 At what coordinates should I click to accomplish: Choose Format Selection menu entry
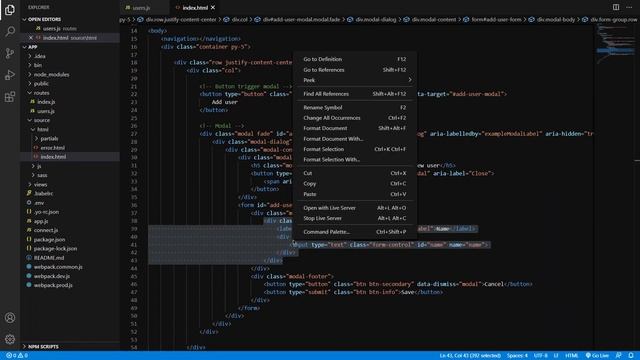pyautogui.click(x=354, y=149)
